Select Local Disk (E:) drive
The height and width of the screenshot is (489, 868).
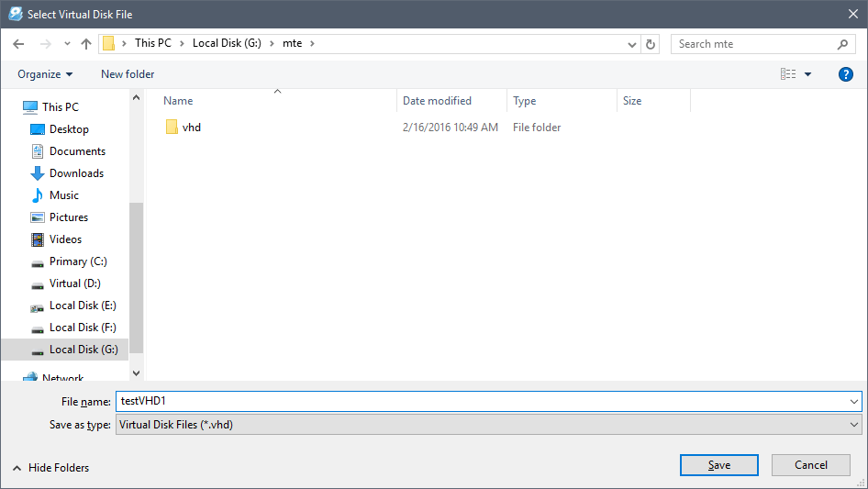83,306
